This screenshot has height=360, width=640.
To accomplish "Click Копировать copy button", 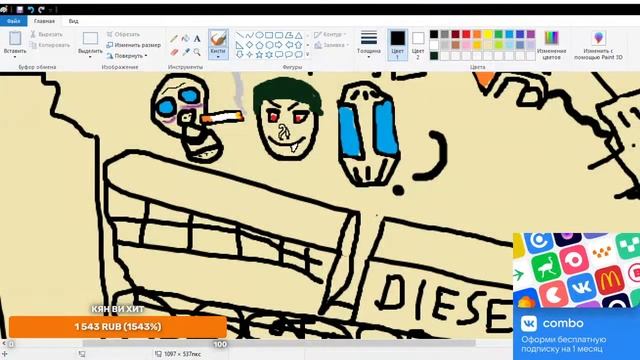I will [50, 45].
